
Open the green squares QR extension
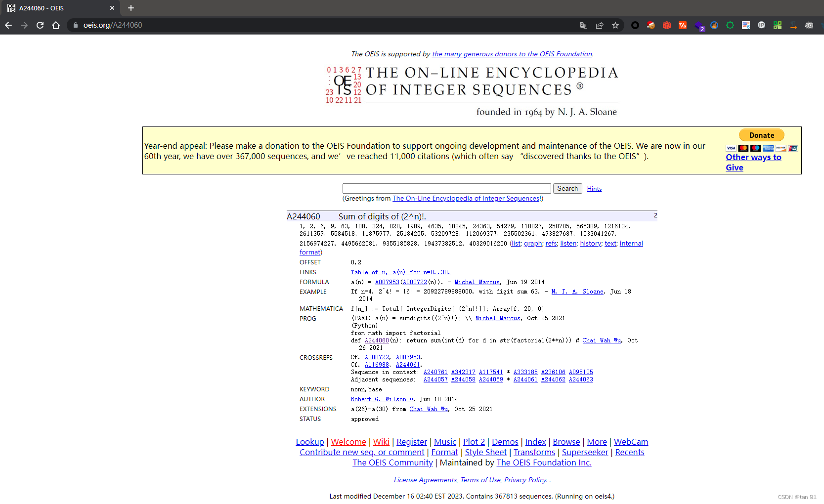[x=778, y=25]
